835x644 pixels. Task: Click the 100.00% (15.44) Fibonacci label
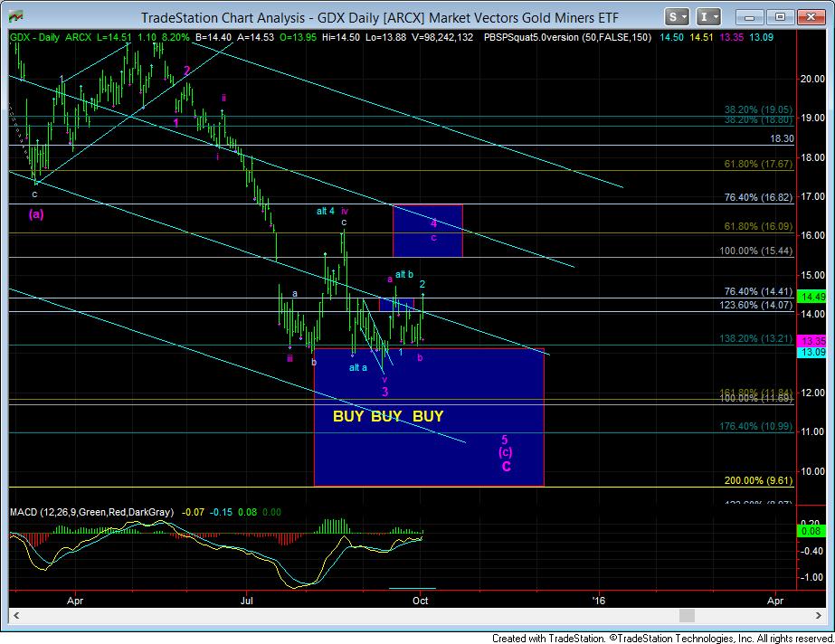[756, 251]
